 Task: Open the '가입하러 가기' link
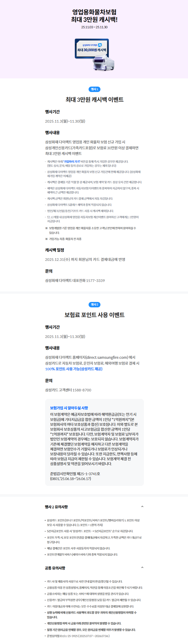click(72, 162)
